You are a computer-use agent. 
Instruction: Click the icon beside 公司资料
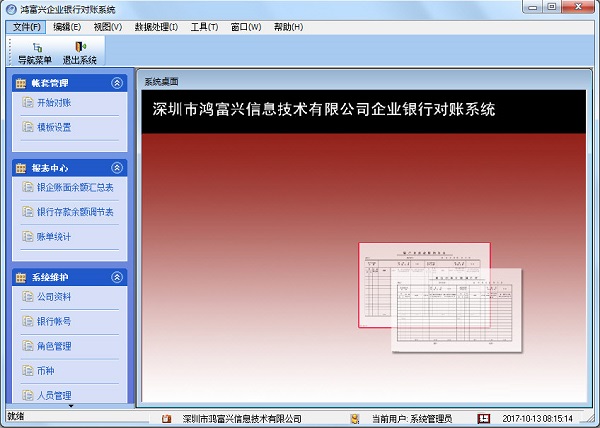(x=28, y=296)
